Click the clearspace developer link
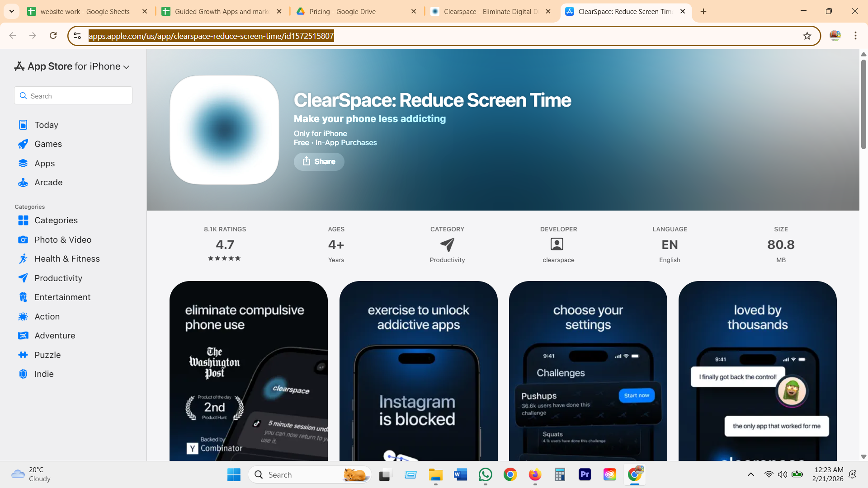Viewport: 868px width, 488px height. point(558,260)
